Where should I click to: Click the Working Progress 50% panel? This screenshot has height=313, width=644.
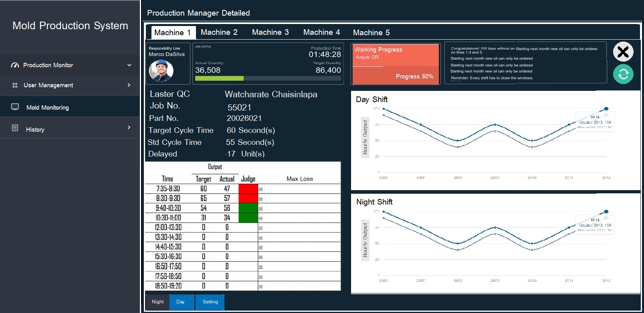click(x=395, y=64)
